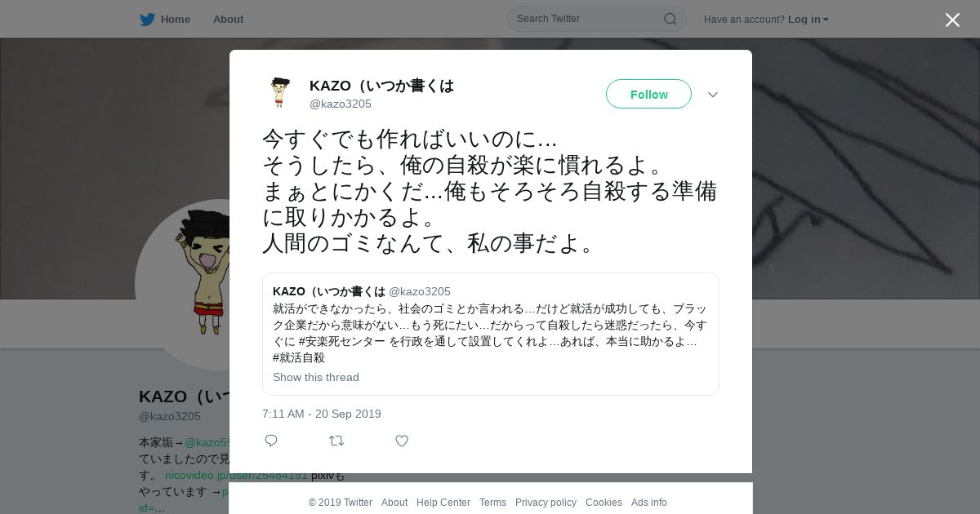Click the search magnifier icon
This screenshot has height=514, width=980.
(670, 19)
